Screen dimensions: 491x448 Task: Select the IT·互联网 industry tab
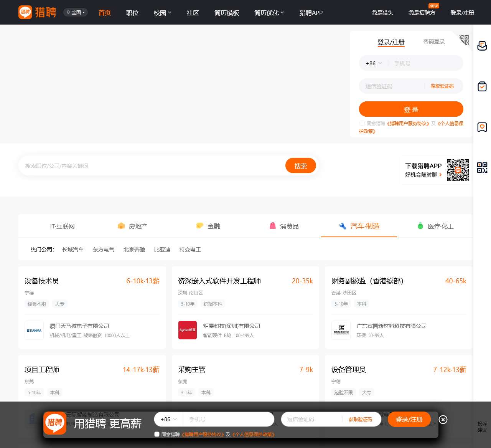(62, 226)
